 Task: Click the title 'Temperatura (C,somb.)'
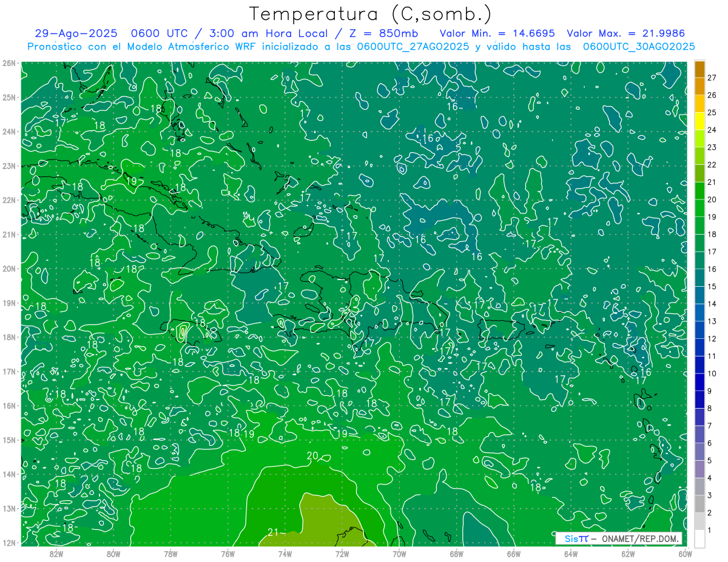coord(371,13)
